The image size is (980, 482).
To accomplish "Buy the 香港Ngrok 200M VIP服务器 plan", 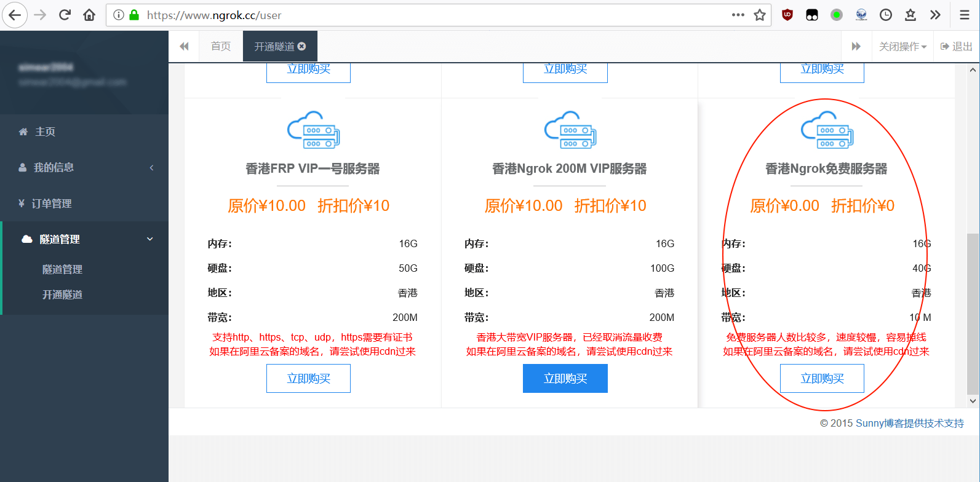I will 565,379.
